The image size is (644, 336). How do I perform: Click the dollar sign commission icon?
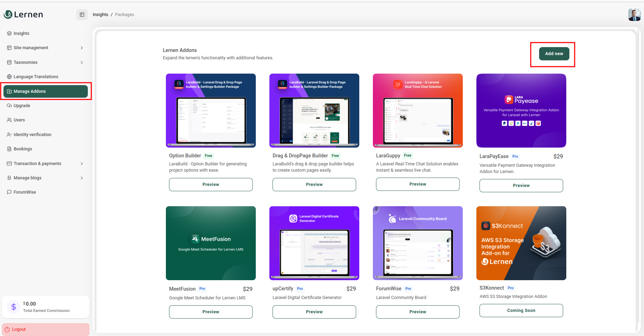[x=14, y=307]
